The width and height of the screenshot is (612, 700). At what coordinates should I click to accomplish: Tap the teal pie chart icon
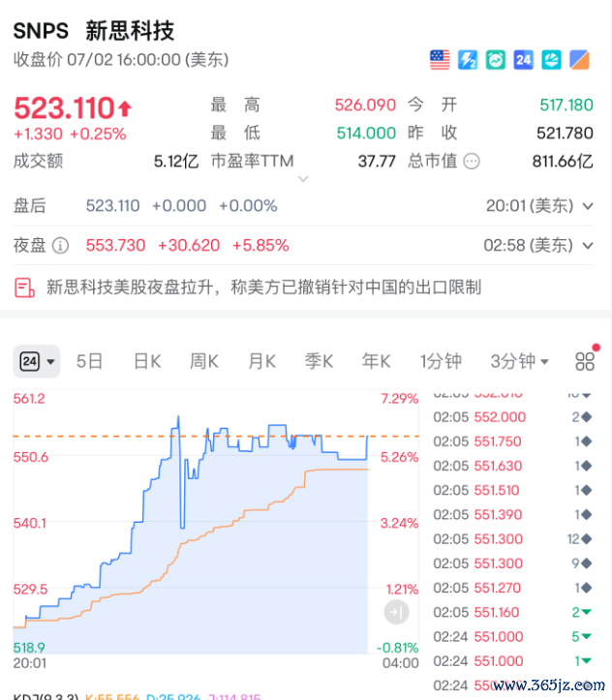coord(551,60)
